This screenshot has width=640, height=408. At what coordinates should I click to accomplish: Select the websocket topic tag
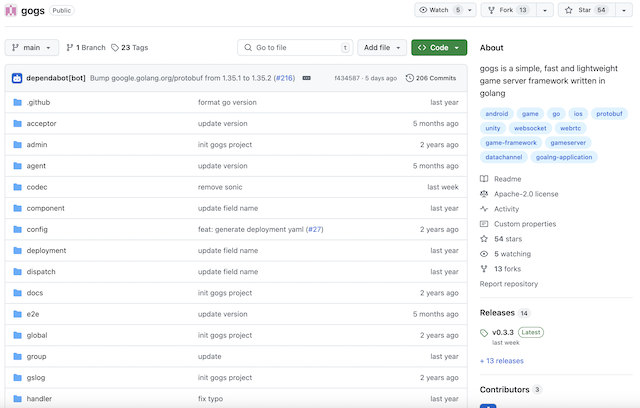tap(530, 128)
